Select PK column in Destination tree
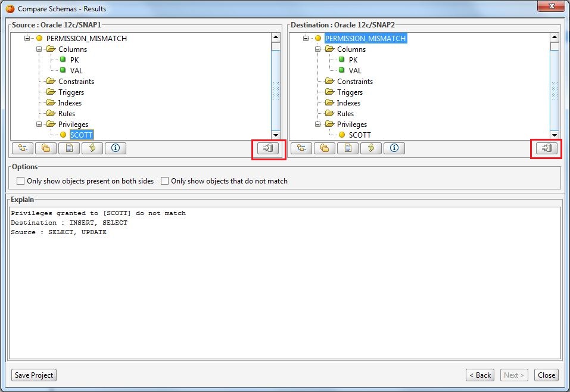 353,60
